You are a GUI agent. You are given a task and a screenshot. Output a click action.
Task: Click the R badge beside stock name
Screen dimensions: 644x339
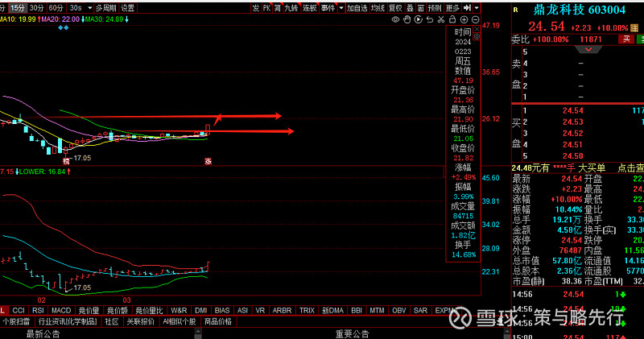[515, 10]
